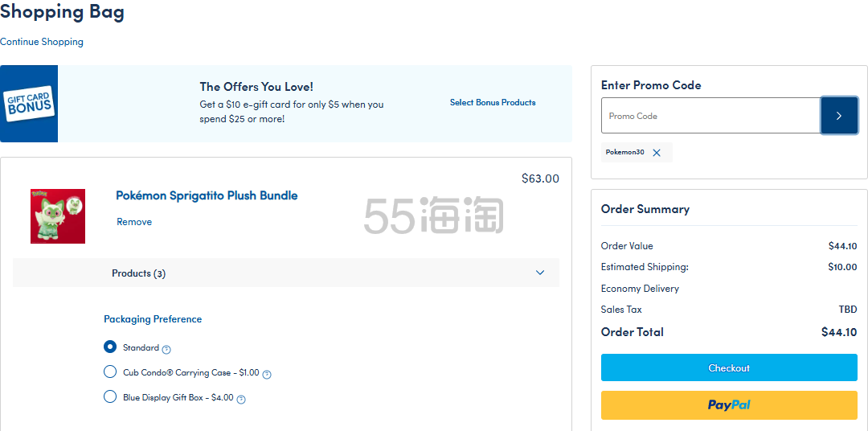Submit promo code with arrow button
Viewport: 868px width, 431px height.
coord(839,116)
